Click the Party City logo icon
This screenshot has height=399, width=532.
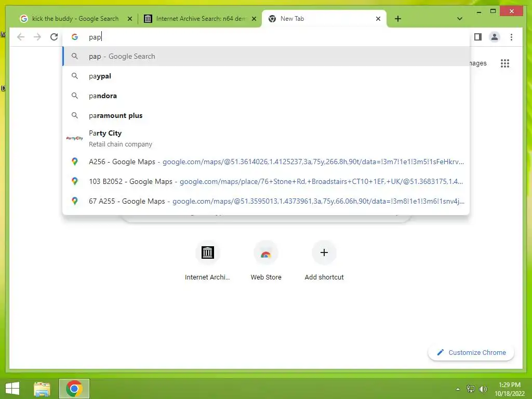tap(75, 138)
